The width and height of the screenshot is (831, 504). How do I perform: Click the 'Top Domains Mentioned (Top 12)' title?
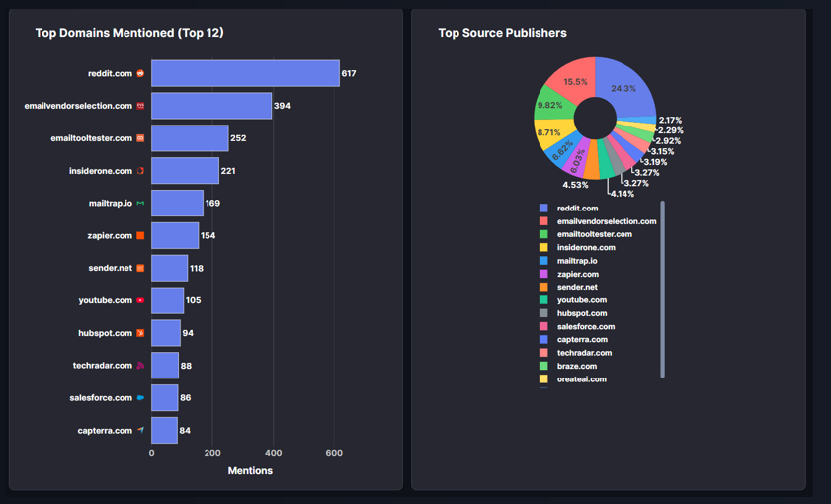coord(129,33)
